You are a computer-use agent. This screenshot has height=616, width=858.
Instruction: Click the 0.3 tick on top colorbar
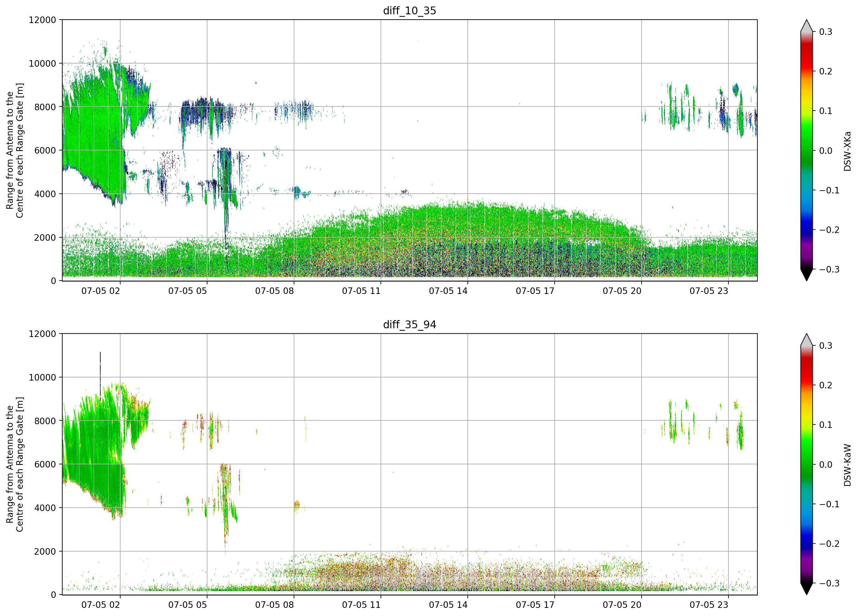click(x=826, y=32)
